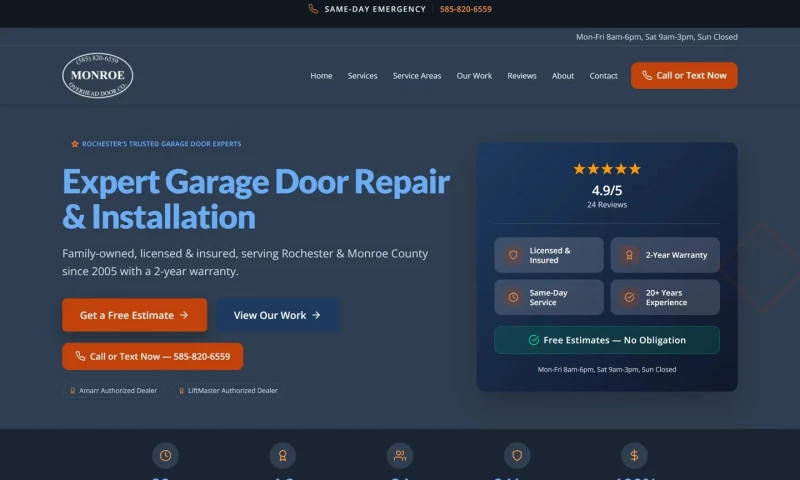800x480 pixels.
Task: Click the Licensed & Insured tile
Action: 549,255
